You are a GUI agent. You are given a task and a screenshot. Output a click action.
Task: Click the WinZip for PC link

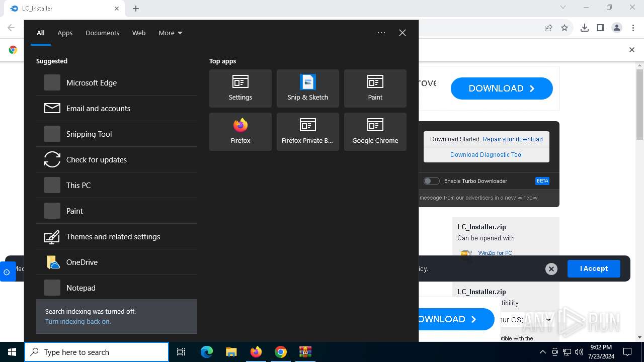point(495,253)
